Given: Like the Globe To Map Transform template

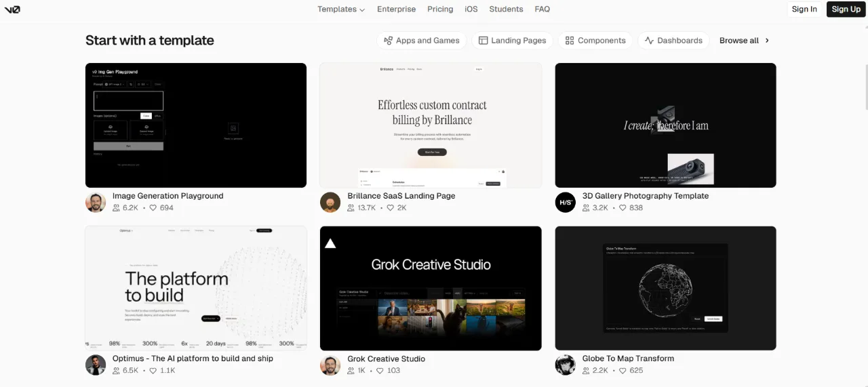Looking at the screenshot, I should coord(623,371).
